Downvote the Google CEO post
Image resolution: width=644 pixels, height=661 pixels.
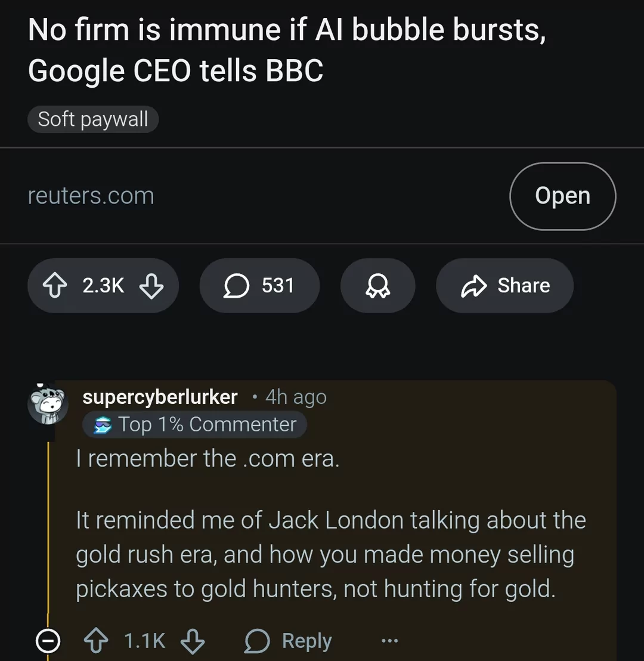pos(151,286)
